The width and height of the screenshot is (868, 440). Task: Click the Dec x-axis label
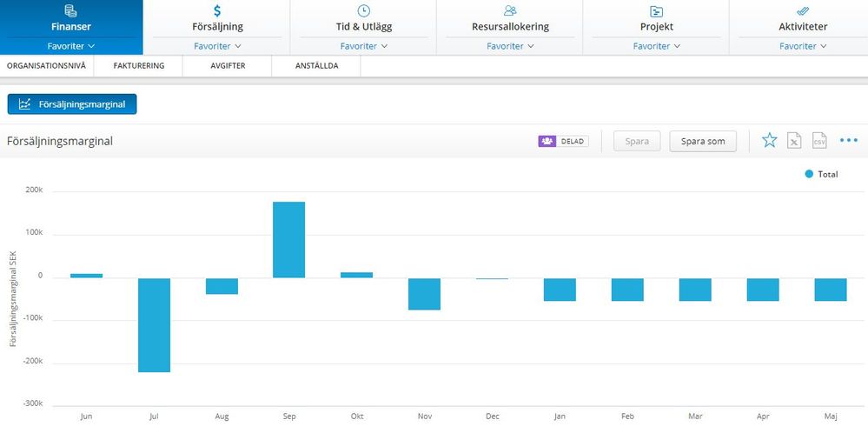tap(492, 417)
